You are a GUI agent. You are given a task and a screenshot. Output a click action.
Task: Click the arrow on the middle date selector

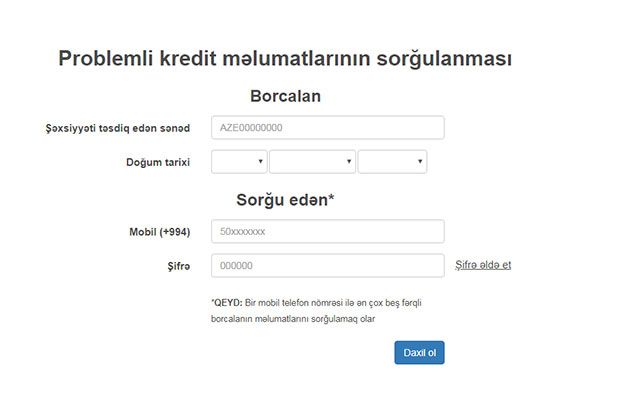[x=349, y=161]
